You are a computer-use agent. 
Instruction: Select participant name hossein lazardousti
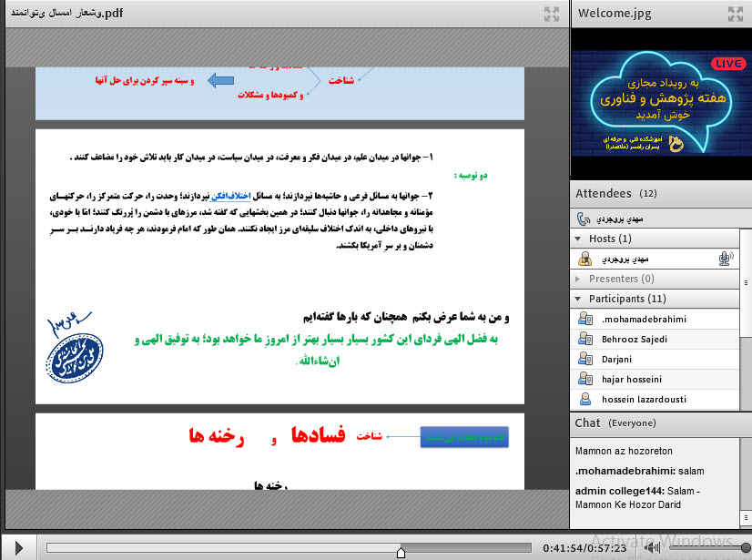(x=644, y=399)
